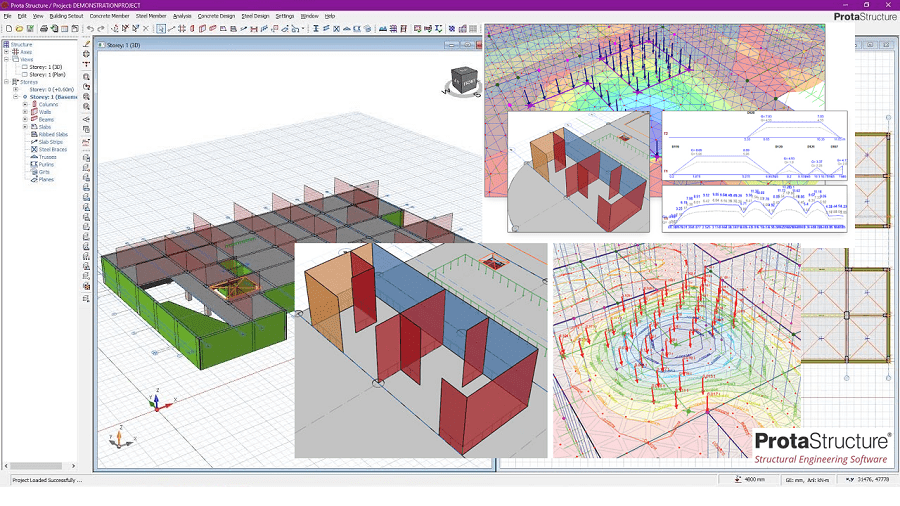This screenshot has height=506, width=900.
Task: Open the Concrete Member menu
Action: point(109,16)
